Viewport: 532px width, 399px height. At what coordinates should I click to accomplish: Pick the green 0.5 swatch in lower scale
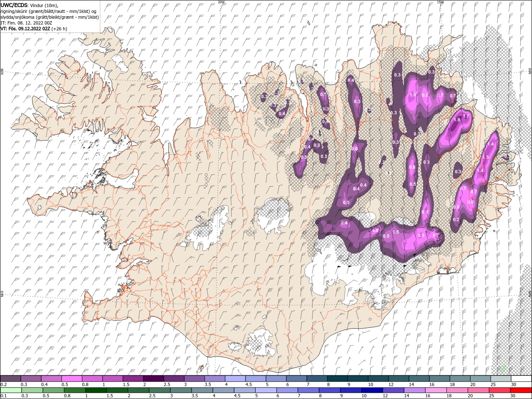(x=54, y=390)
